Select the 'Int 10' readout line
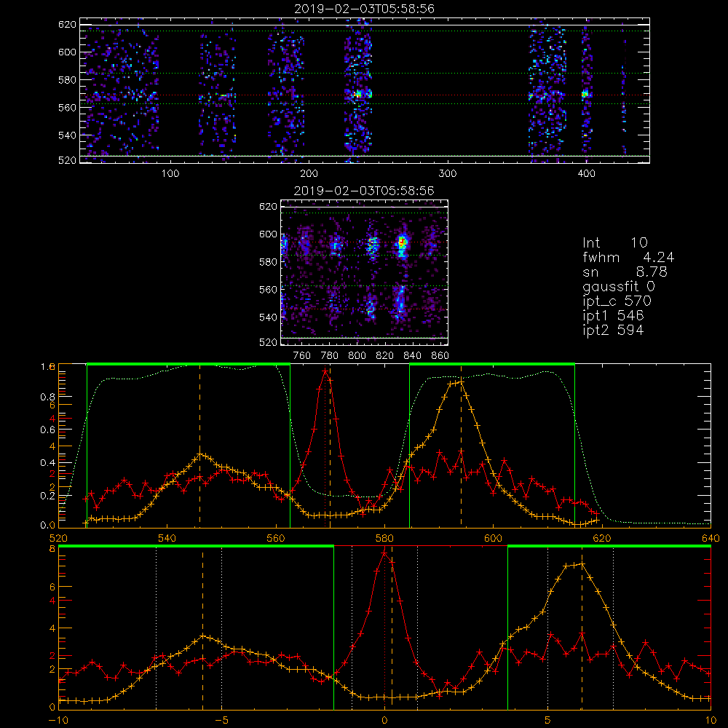 click(x=614, y=242)
